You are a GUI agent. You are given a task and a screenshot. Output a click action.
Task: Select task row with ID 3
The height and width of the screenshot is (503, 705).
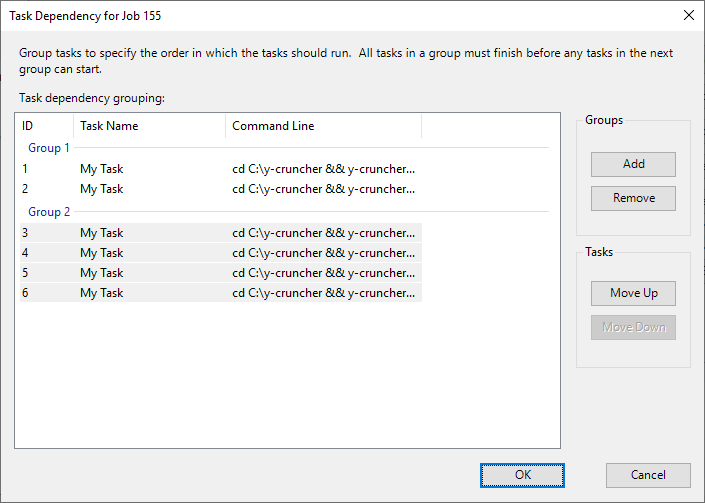tap(221, 233)
